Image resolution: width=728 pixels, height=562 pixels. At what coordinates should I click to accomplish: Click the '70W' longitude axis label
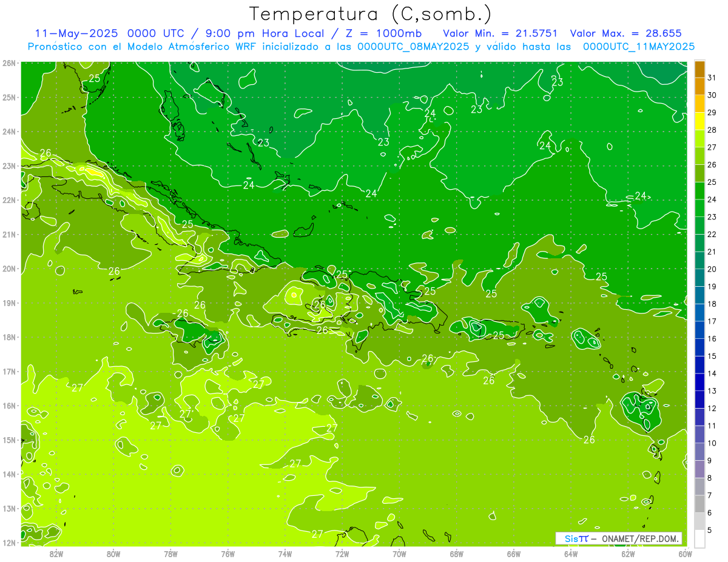(x=399, y=554)
